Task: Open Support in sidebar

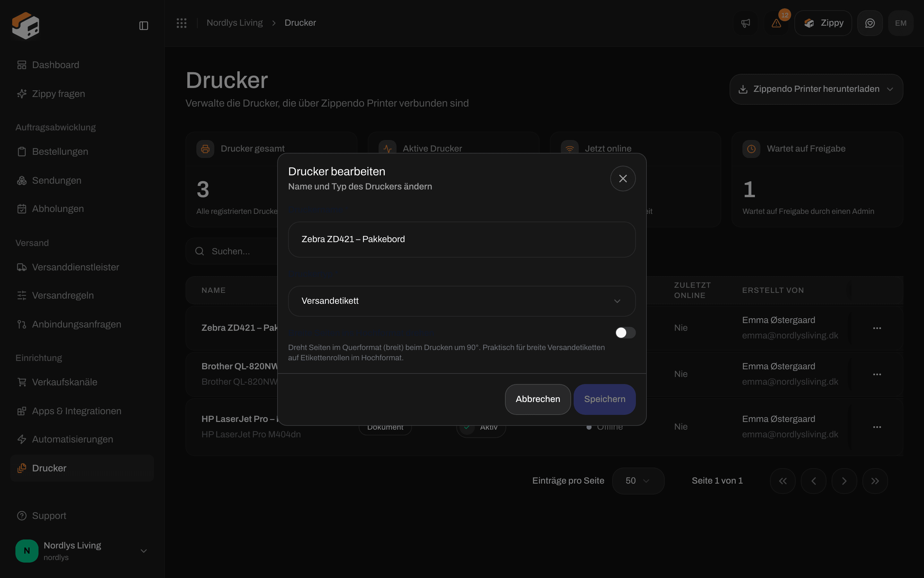Action: [x=82, y=516]
